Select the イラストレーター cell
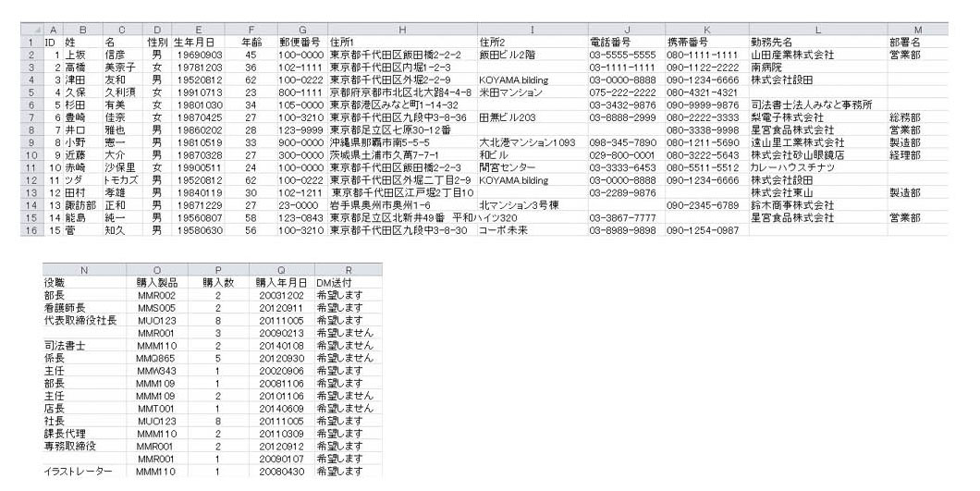The width and height of the screenshot is (980, 491). (79, 471)
